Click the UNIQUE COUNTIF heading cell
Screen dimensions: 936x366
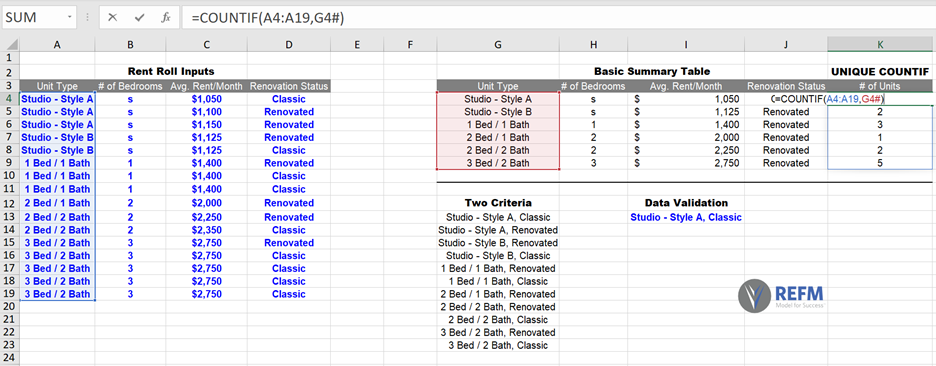point(880,72)
